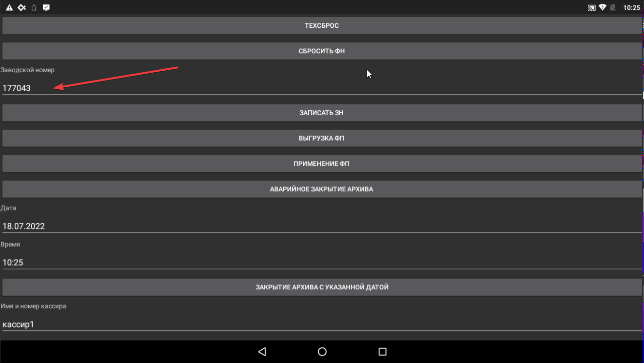This screenshot has height=363, width=644.
Task: Click the СБРОСИТЬ ФН button
Action: coord(322,51)
